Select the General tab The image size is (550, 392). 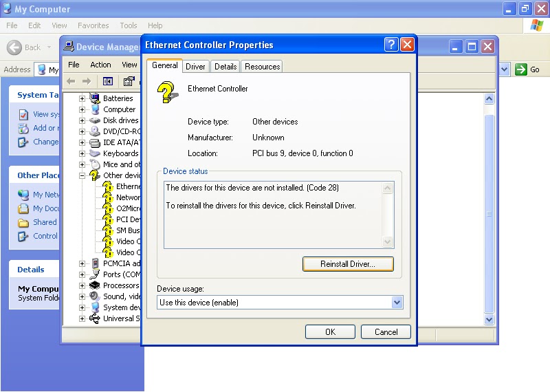click(164, 65)
